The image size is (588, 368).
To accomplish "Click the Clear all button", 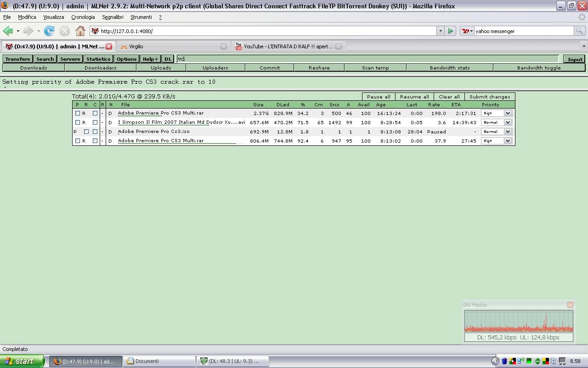I will 449,97.
